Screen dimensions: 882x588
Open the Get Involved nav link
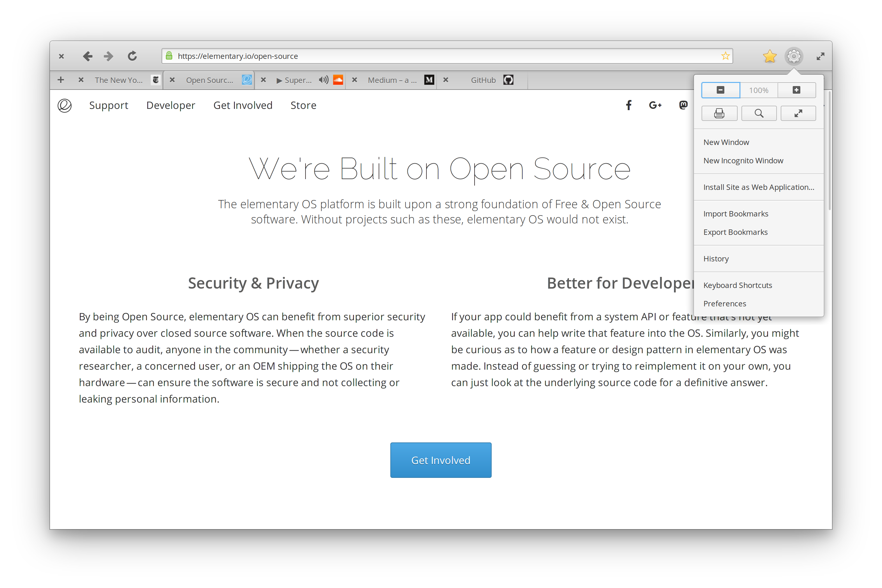click(243, 105)
